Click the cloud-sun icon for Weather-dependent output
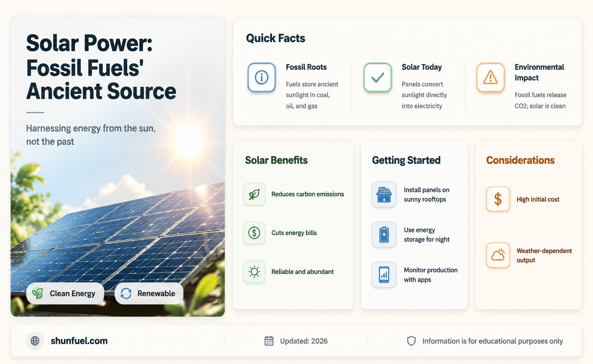The width and height of the screenshot is (593, 364). click(x=498, y=255)
